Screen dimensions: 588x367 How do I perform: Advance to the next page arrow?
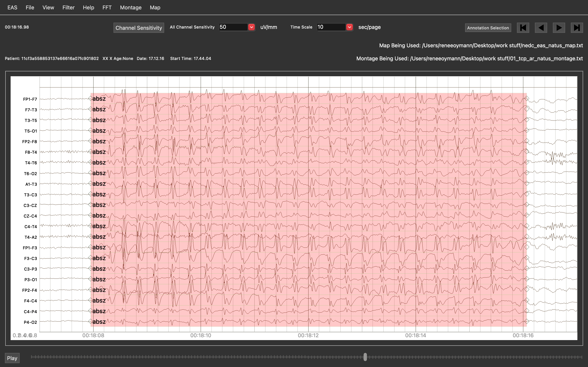[x=559, y=28]
